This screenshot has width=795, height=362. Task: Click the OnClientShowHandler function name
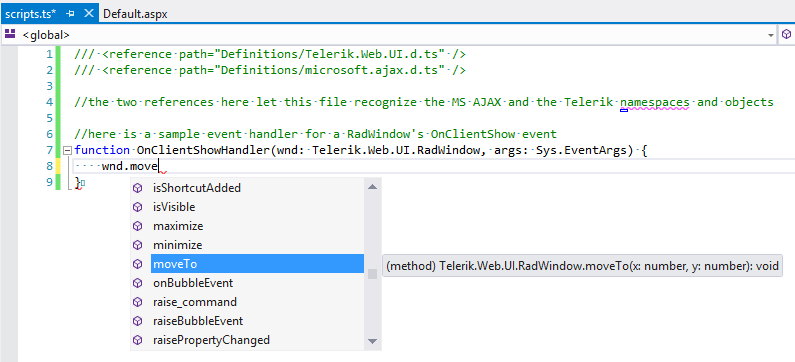(x=203, y=151)
